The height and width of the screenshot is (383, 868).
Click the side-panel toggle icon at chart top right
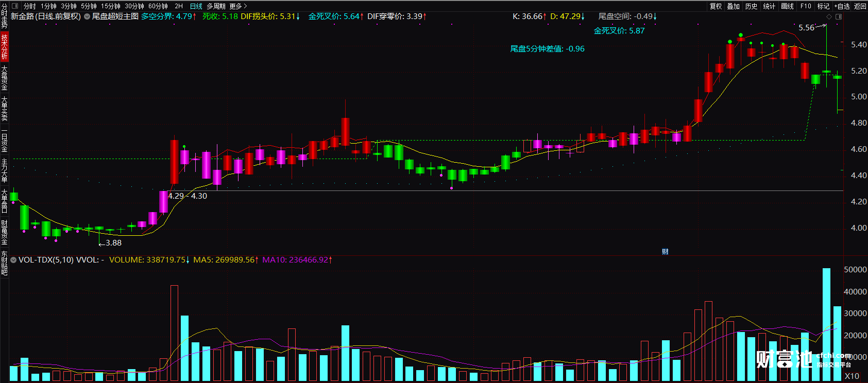click(839, 17)
